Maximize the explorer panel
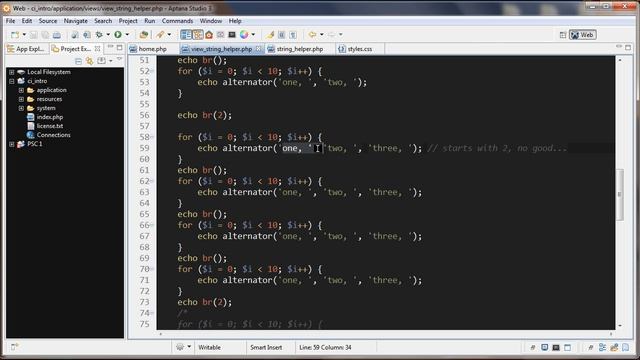The width and height of the screenshot is (640, 360). pos(120,47)
